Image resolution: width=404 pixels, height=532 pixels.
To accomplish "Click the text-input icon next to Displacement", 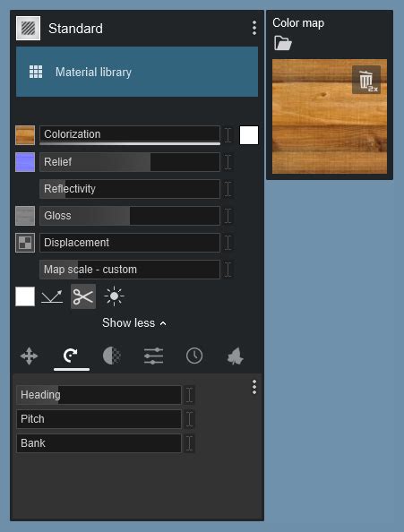I will (228, 243).
